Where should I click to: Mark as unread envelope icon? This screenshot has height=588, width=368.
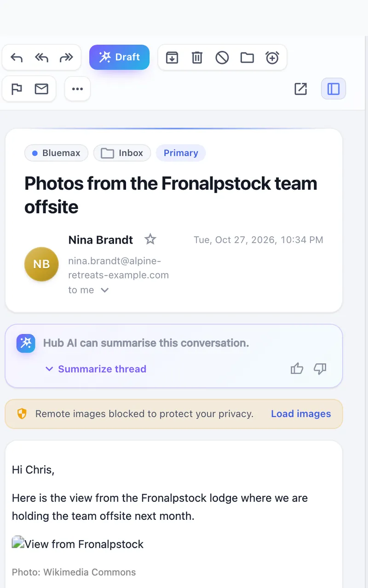(41, 89)
